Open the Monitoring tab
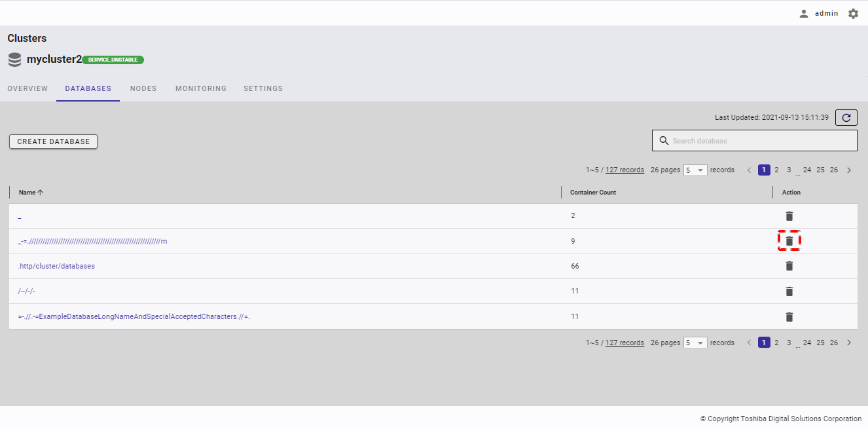Screen dimensions: 868x431 [201, 88]
